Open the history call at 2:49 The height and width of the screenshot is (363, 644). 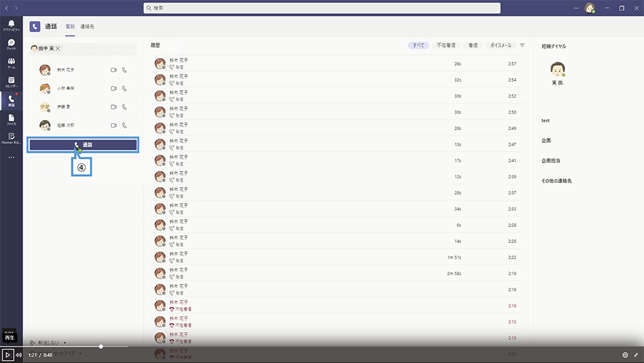337,128
